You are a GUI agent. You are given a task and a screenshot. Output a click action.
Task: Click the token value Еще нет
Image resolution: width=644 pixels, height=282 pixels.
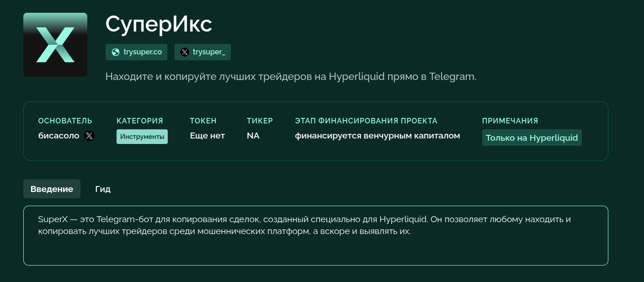pyautogui.click(x=208, y=136)
